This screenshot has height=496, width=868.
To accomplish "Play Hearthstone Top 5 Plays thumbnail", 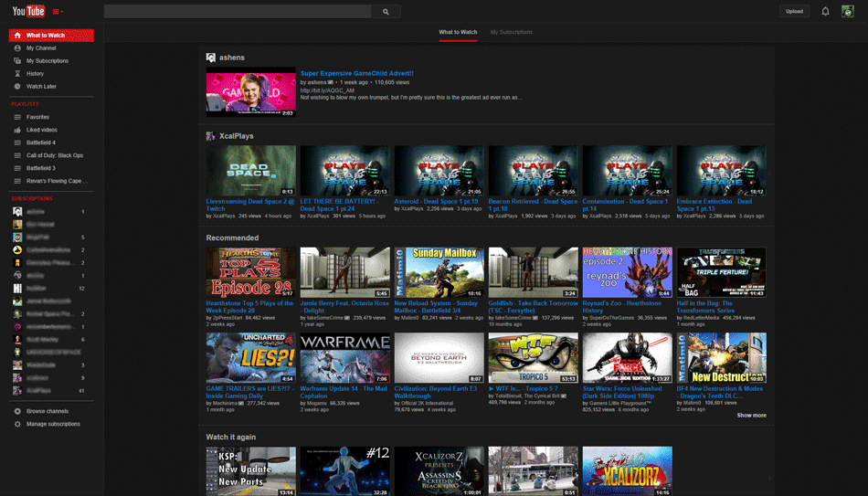I will pyautogui.click(x=250, y=272).
